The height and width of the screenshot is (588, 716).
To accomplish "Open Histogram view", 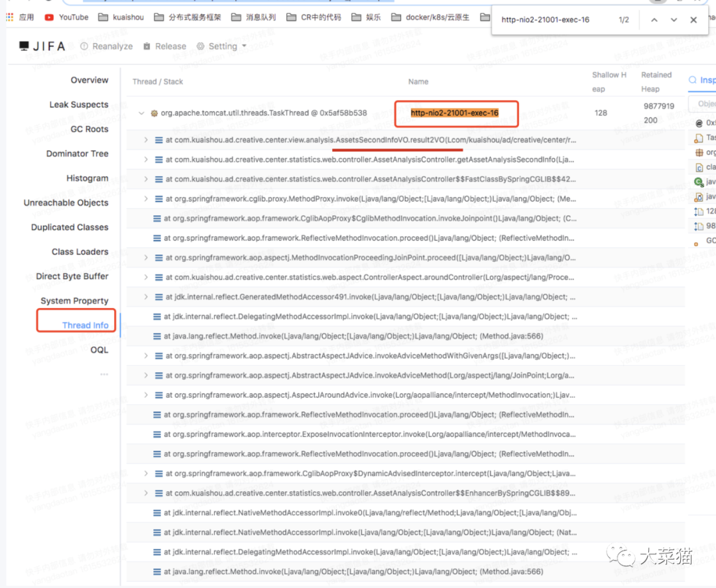I will 88,178.
